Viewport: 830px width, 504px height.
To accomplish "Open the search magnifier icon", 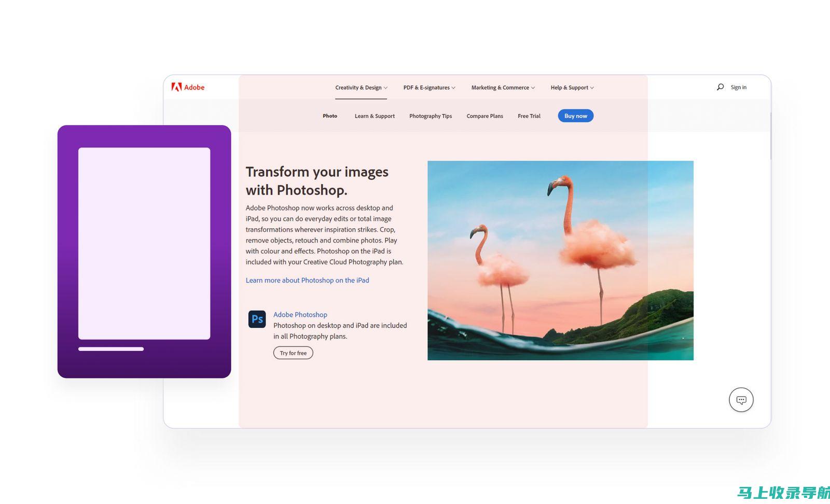I will tap(720, 87).
